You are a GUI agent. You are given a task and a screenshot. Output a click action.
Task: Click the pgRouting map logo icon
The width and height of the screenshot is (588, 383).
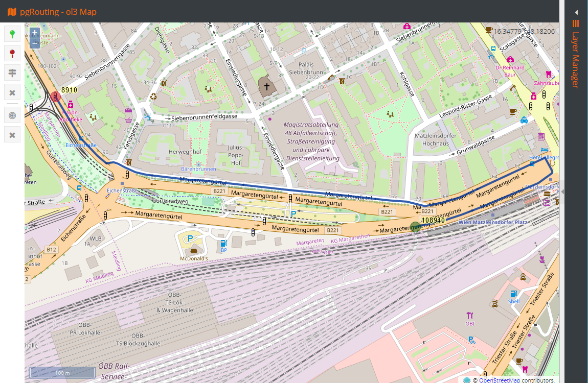tap(12, 12)
